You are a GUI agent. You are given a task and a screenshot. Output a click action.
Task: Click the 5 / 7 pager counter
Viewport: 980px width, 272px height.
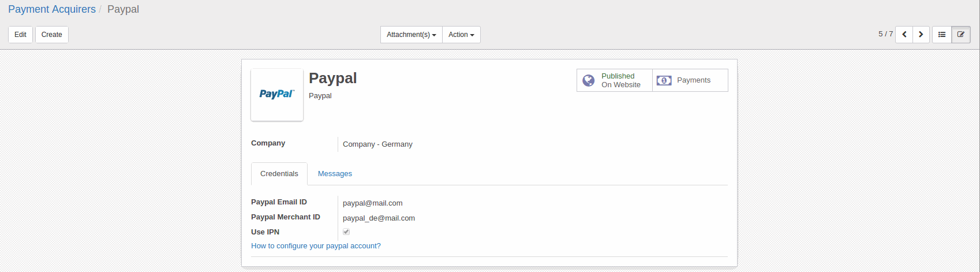tap(885, 34)
